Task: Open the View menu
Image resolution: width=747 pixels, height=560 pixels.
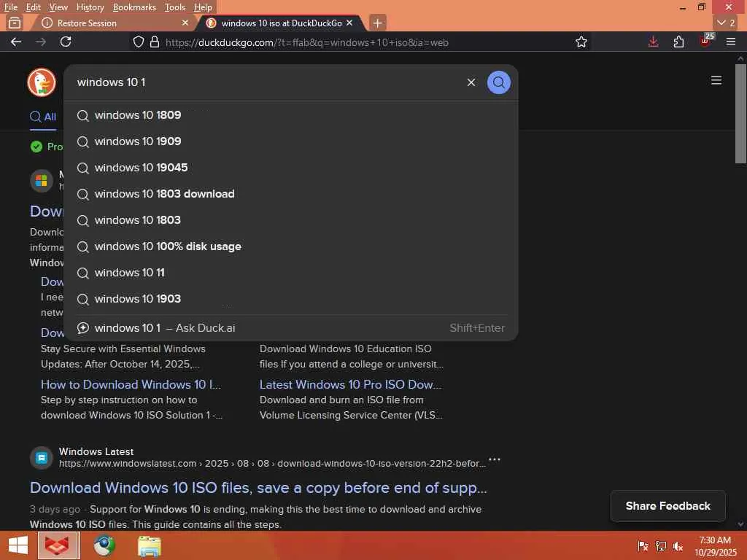Action: pos(58,7)
